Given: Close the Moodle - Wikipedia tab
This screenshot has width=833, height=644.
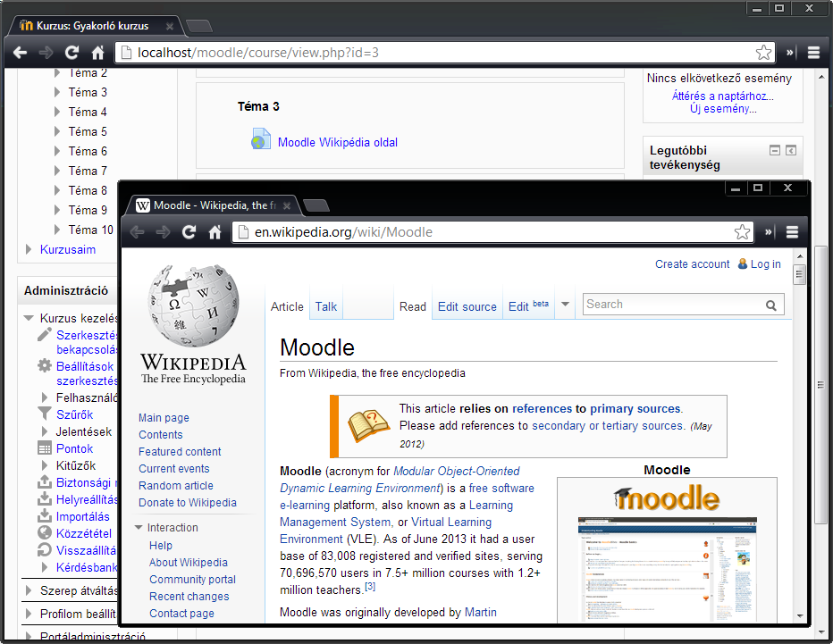Looking at the screenshot, I should (x=287, y=206).
